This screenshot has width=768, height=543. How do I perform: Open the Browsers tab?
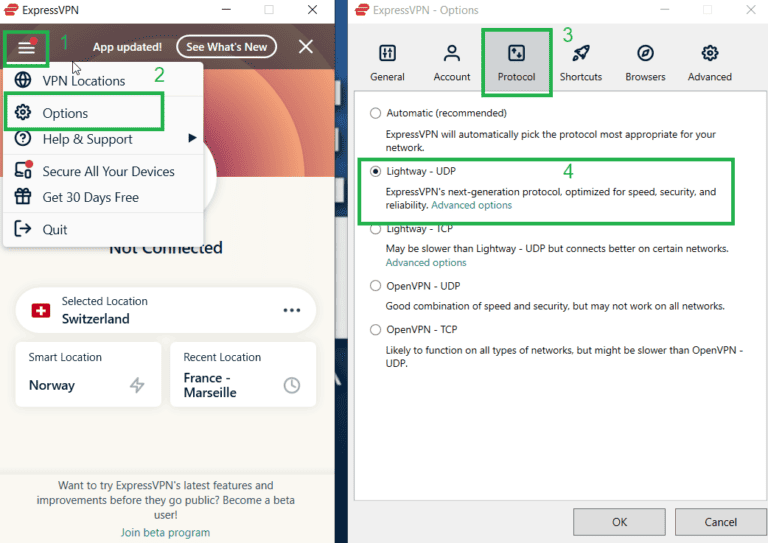[x=645, y=63]
